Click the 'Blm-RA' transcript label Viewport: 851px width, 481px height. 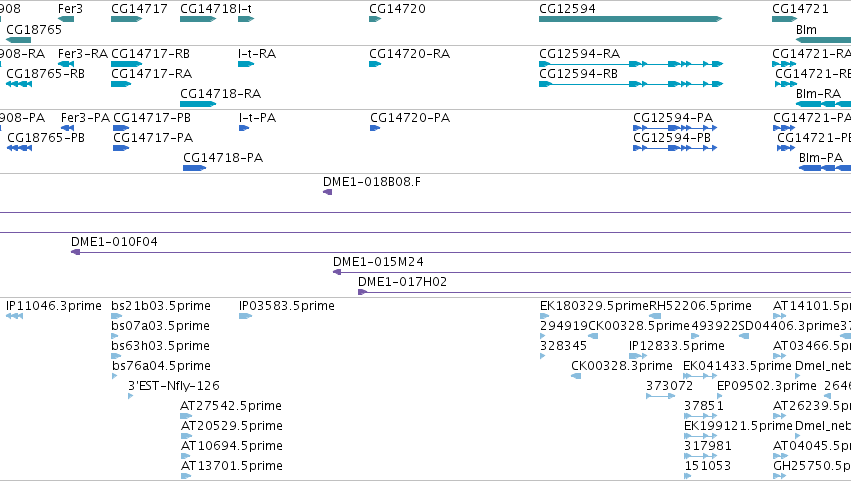tap(818, 94)
